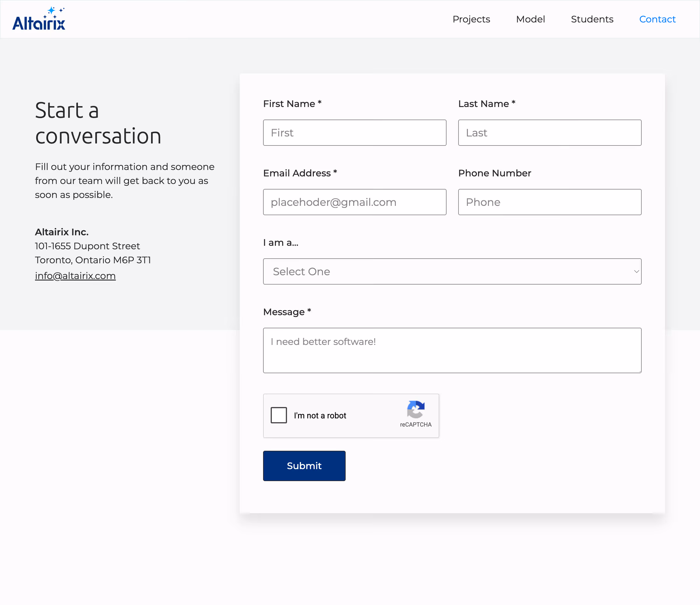Click the Altairix logo
The height and width of the screenshot is (605, 700).
tap(39, 19)
